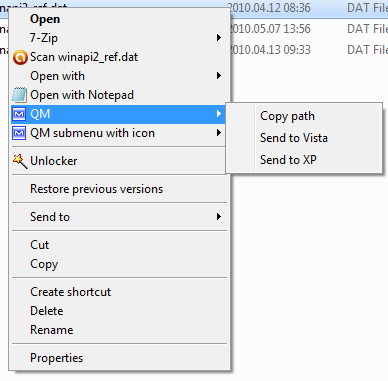Image resolution: width=388 pixels, height=381 pixels.
Task: Choose Open at top of context menu
Action: tap(45, 19)
